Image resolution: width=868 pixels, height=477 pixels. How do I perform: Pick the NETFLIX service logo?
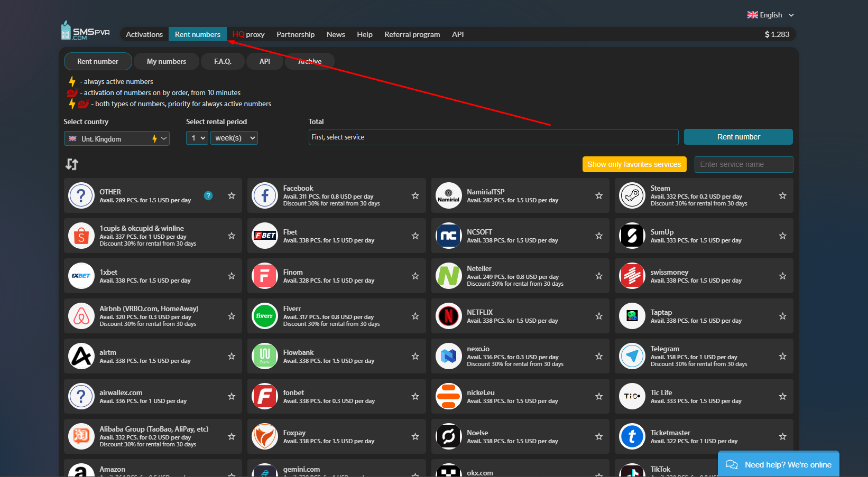pos(448,316)
